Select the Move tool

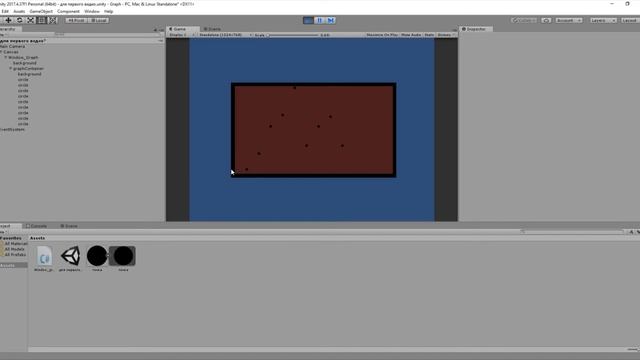point(8,20)
